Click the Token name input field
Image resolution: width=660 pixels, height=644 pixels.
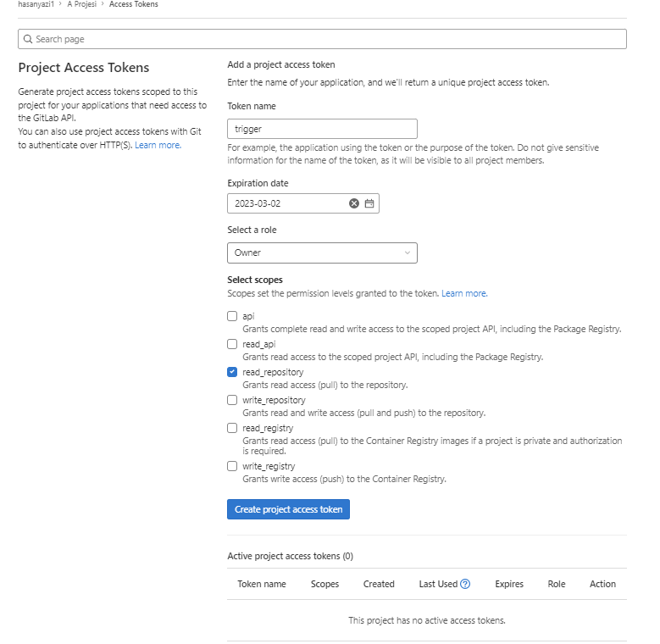pyautogui.click(x=322, y=129)
